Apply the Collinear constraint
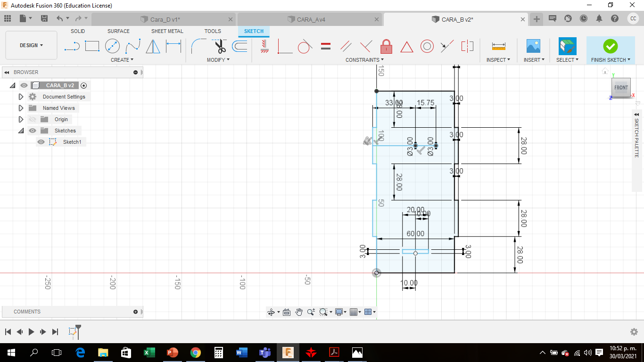 (x=447, y=46)
